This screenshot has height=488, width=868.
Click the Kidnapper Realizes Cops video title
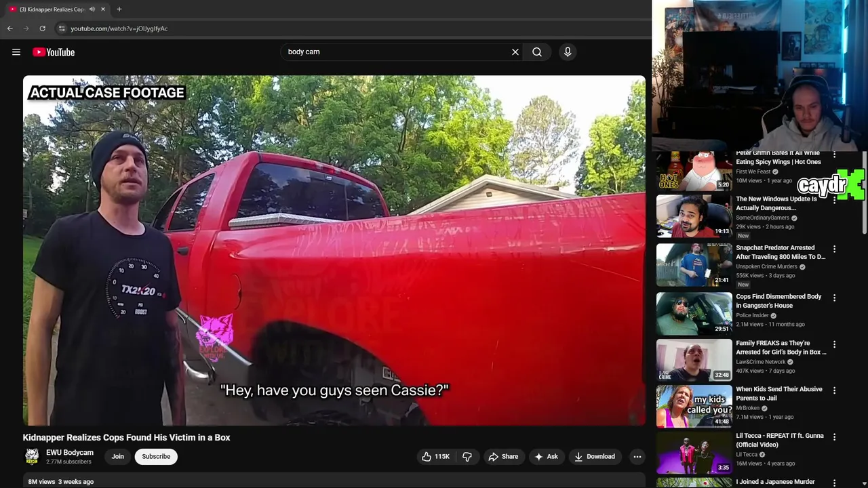pyautogui.click(x=127, y=438)
